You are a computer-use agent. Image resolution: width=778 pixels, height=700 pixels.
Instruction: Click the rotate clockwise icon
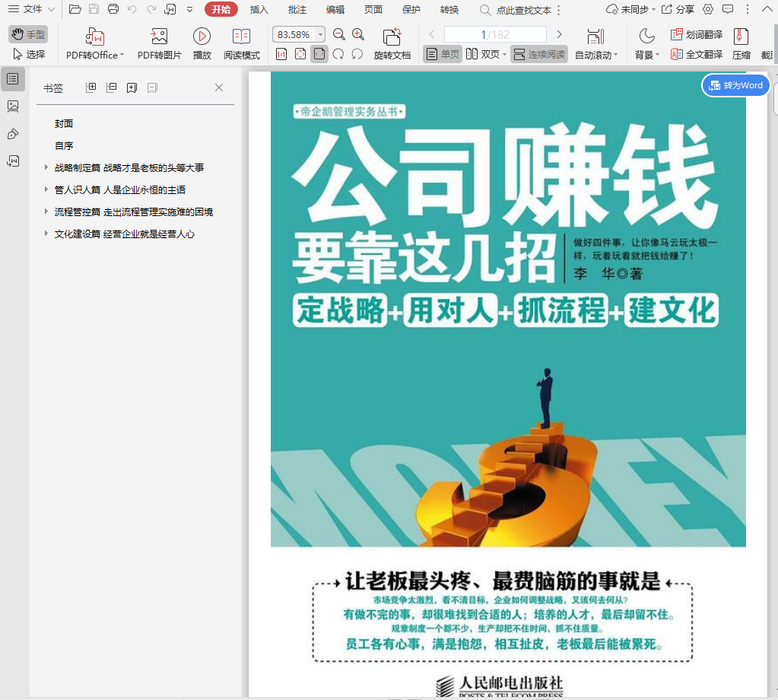pos(338,54)
